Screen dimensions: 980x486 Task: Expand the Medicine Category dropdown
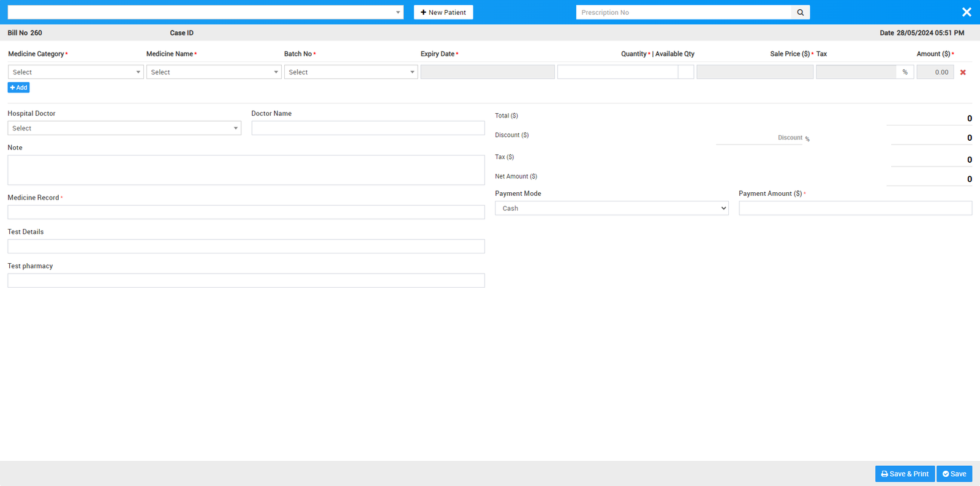[x=76, y=72]
